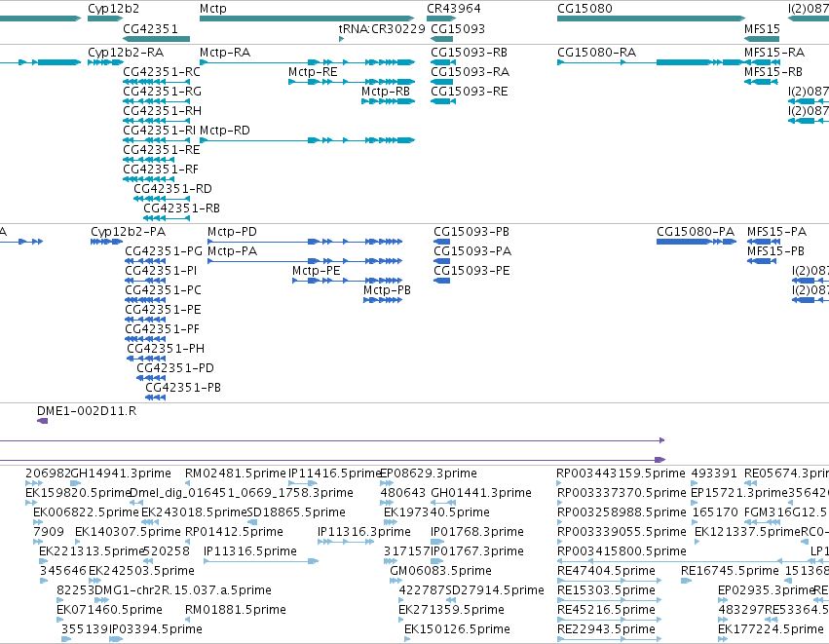Click the IP11416.5prime EST label
829x644 pixels.
click(334, 474)
